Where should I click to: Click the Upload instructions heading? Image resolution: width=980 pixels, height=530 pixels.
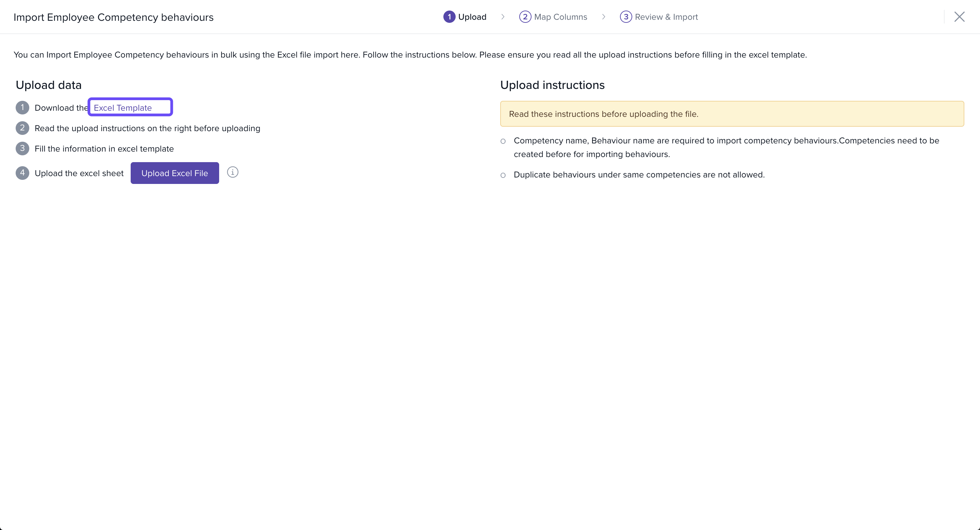pos(552,85)
